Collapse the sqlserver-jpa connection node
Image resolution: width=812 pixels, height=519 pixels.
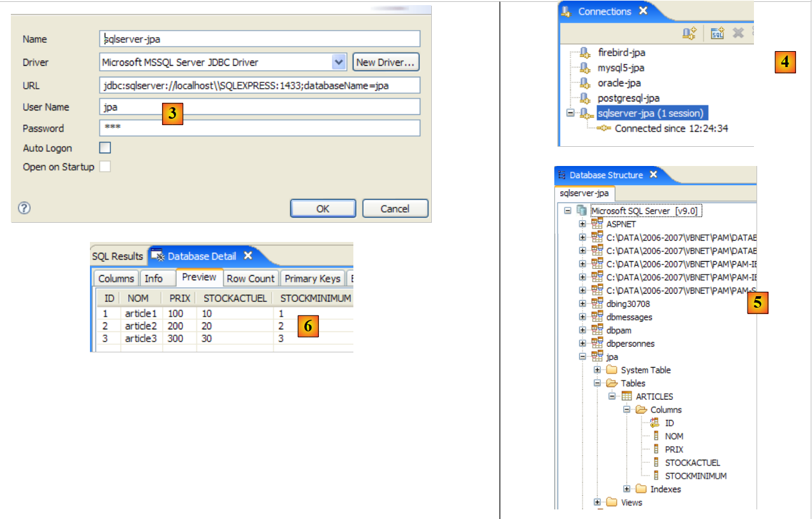click(x=570, y=114)
